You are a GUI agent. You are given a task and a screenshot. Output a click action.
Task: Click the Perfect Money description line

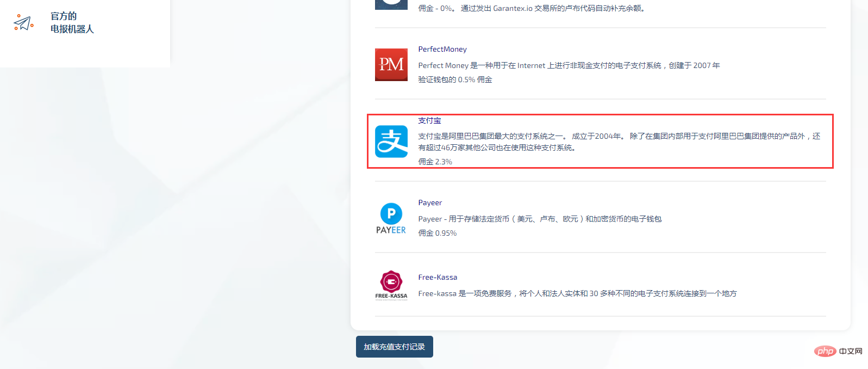point(569,65)
